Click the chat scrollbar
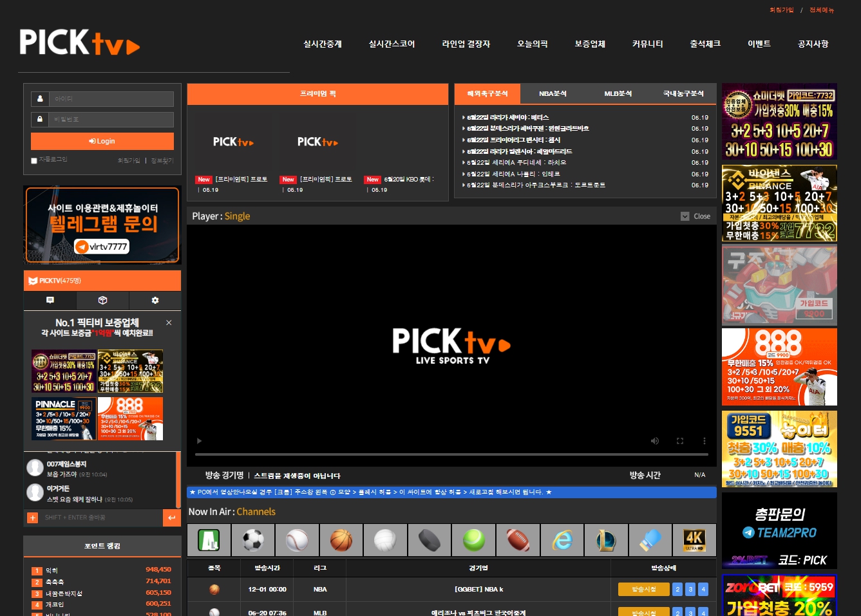 click(x=178, y=480)
